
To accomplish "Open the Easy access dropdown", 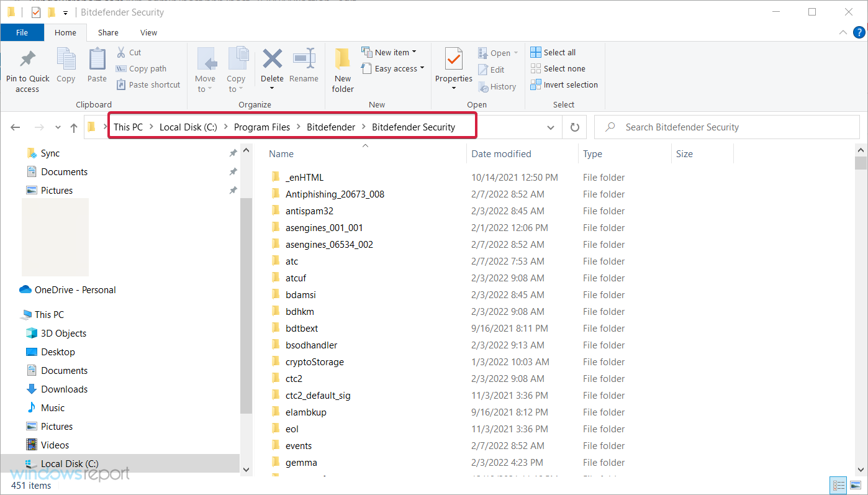I will tap(392, 68).
